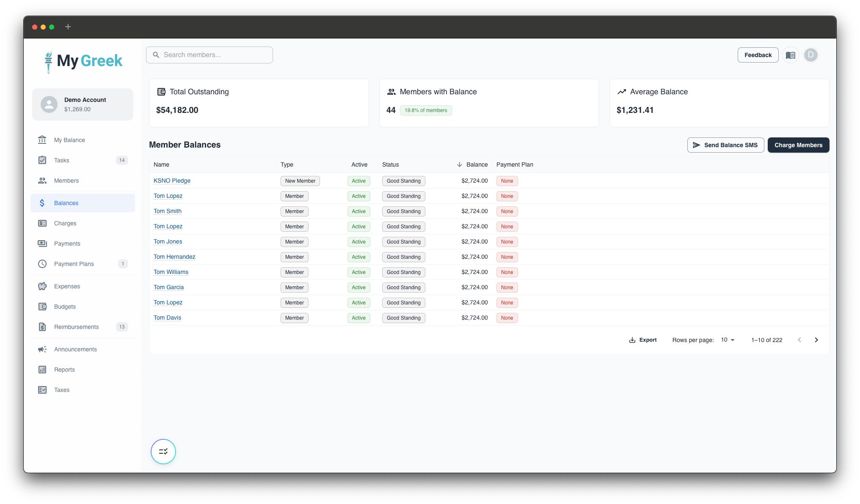Click the Tasks clipboard icon in sidebar
This screenshot has height=504, width=860.
[x=42, y=160]
